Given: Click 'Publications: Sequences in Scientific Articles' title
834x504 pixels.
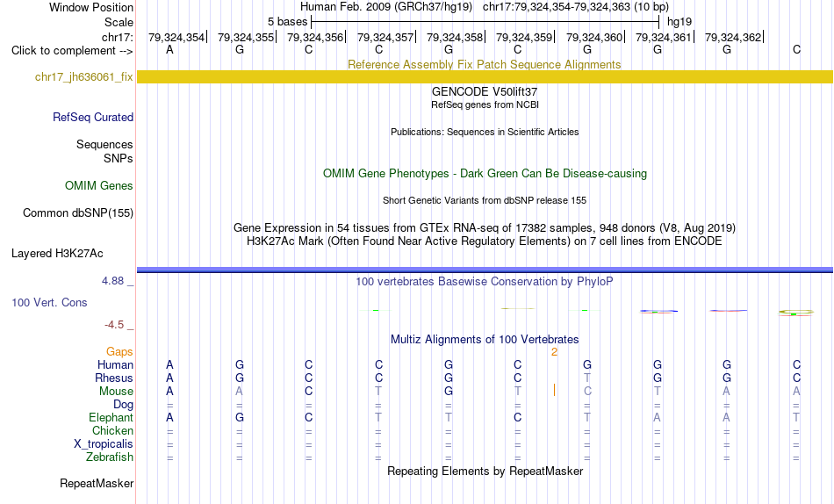Looking at the screenshot, I should 485,132.
